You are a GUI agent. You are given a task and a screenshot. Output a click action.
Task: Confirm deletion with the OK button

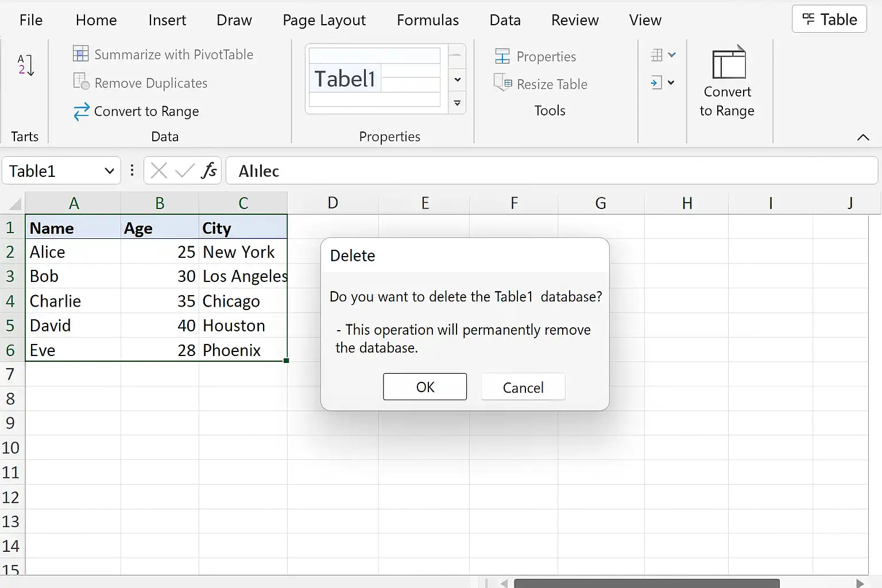click(x=425, y=387)
